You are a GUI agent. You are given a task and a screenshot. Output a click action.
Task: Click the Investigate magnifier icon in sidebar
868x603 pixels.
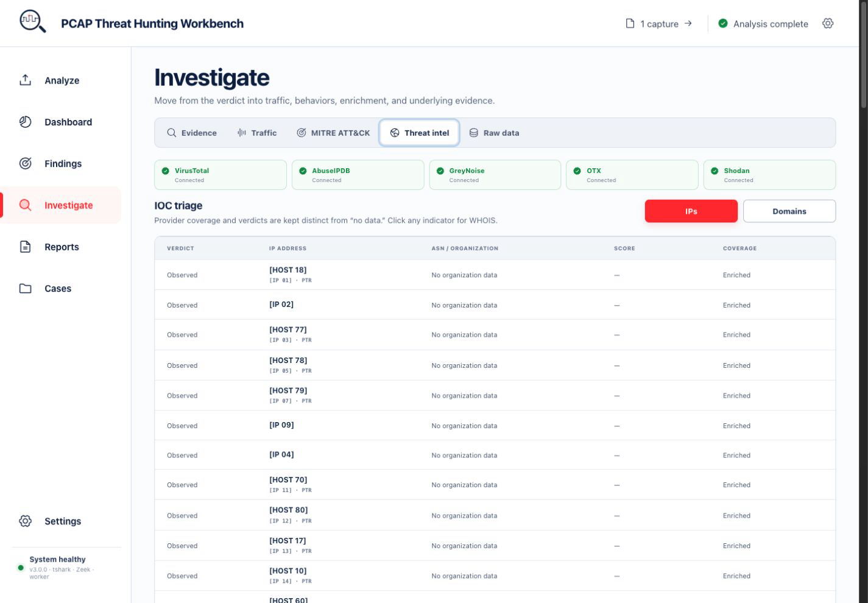coord(25,205)
